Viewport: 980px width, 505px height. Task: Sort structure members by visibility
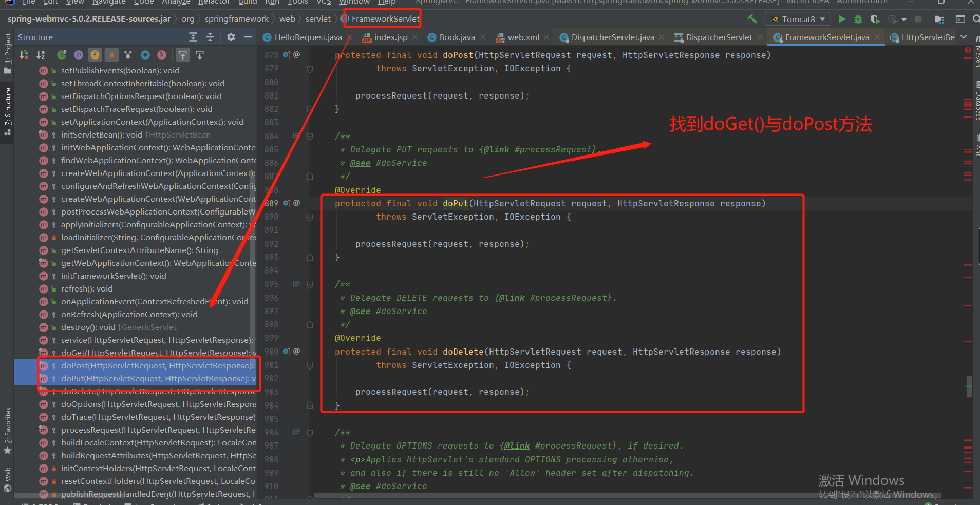tap(24, 54)
